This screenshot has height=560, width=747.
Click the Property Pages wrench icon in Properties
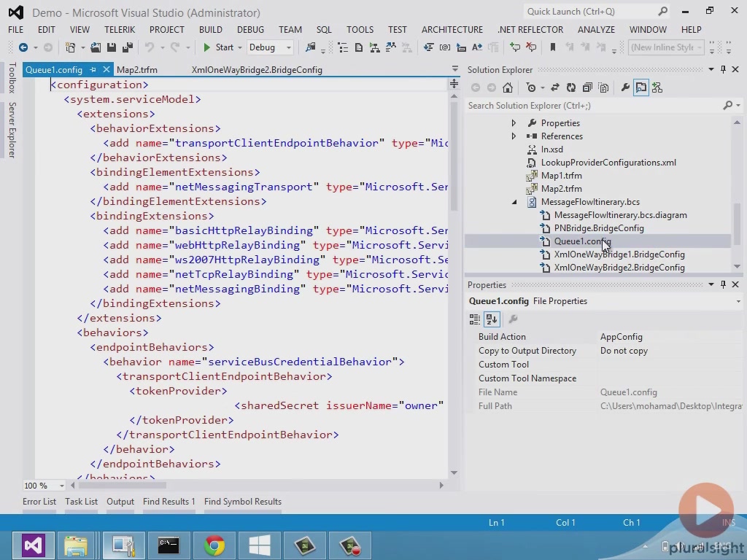[513, 319]
